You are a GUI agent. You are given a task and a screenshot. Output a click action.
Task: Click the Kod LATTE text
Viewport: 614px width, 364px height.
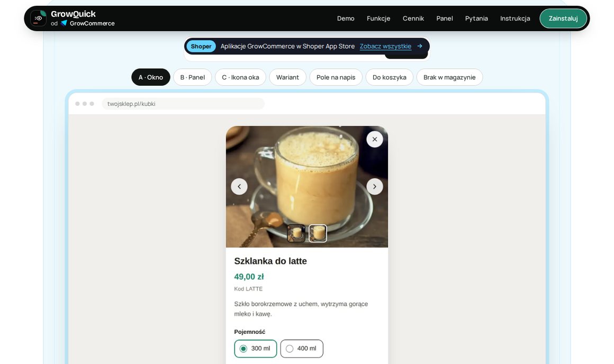click(x=248, y=289)
